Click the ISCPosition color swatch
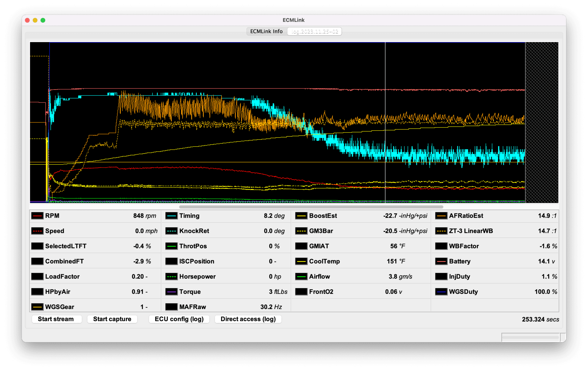 tap(171, 261)
